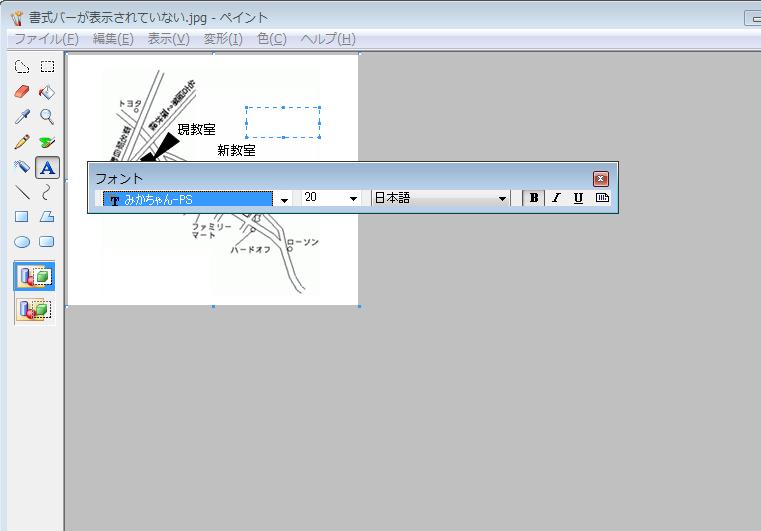Click the フォント toolbar title text
The height and width of the screenshot is (531, 761).
point(119,178)
